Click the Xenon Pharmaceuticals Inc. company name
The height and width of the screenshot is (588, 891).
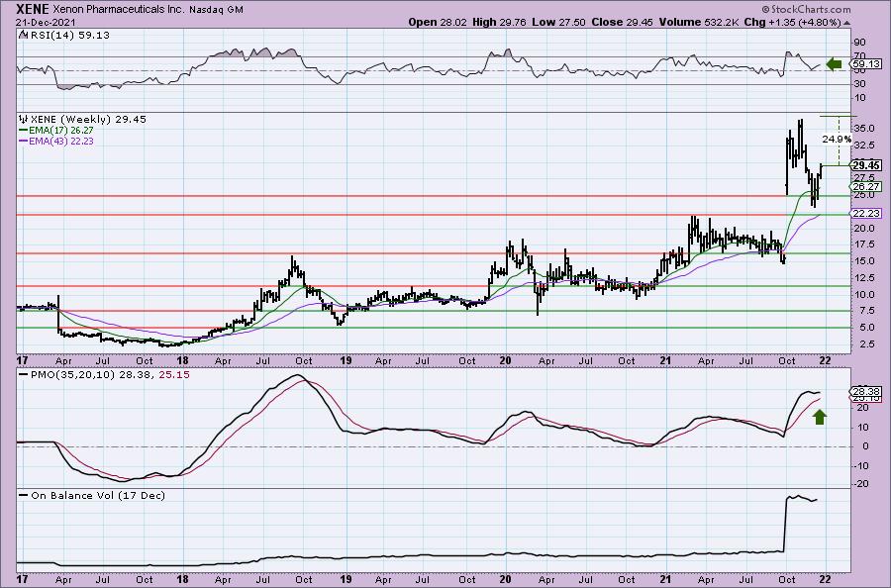(x=118, y=10)
